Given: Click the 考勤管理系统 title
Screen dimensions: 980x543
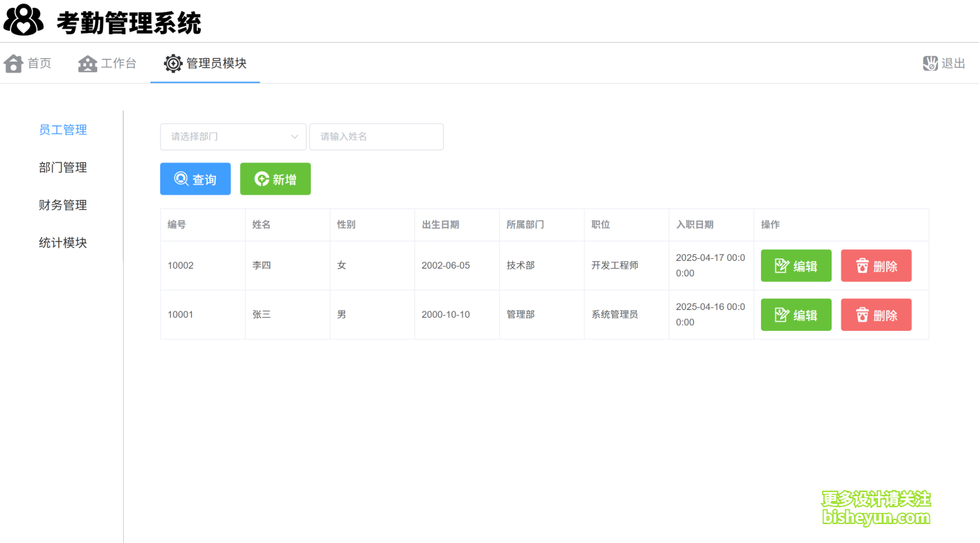Looking at the screenshot, I should click(x=129, y=23).
